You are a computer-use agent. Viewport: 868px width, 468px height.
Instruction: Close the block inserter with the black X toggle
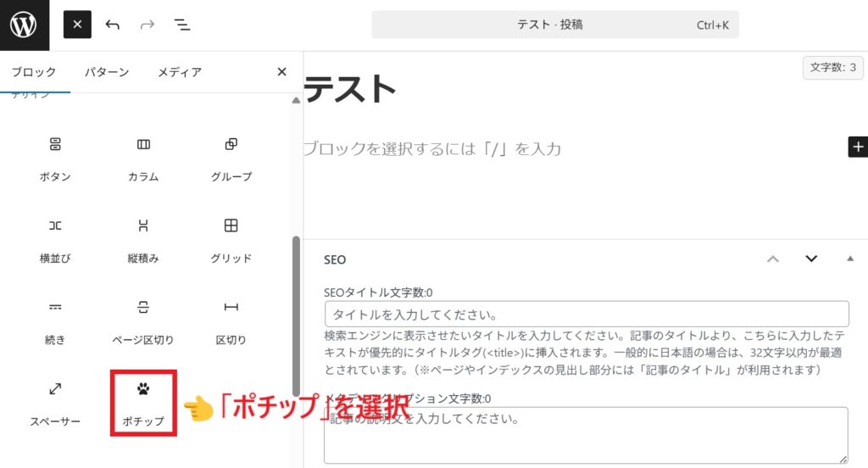pos(77,25)
